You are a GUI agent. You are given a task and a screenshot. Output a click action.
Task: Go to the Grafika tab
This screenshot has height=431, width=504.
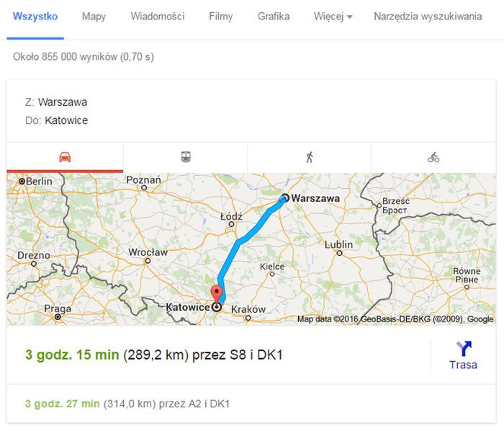pyautogui.click(x=274, y=17)
